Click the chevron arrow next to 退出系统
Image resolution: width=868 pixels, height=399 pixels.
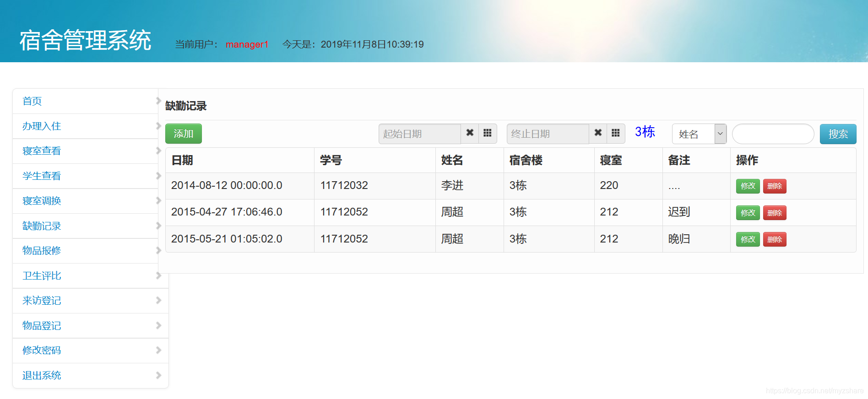point(158,375)
